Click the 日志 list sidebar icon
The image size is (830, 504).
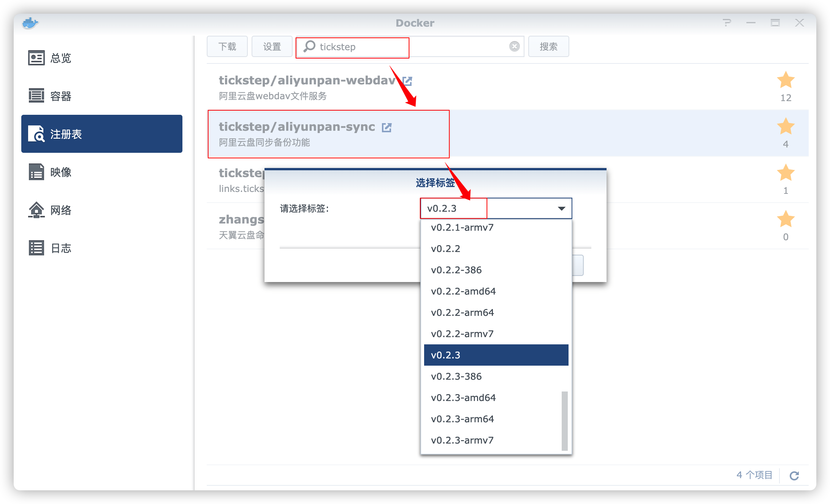36,248
